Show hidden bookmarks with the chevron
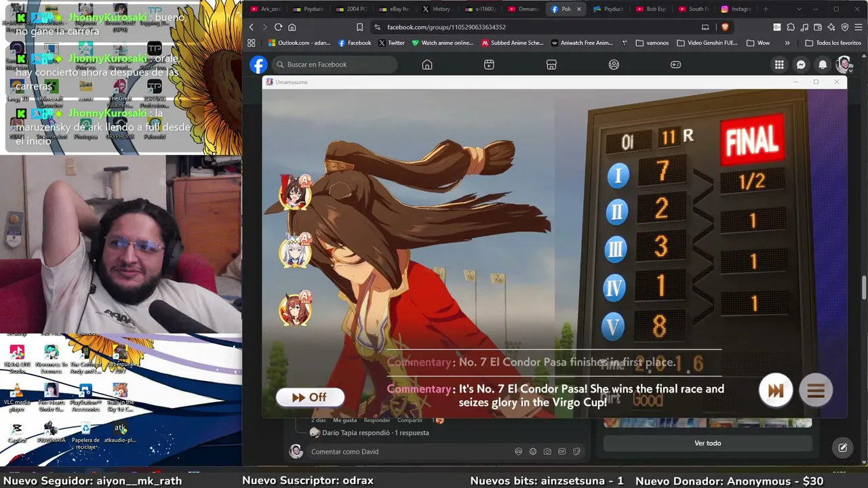Image resolution: width=868 pixels, height=488 pixels. pos(787,43)
